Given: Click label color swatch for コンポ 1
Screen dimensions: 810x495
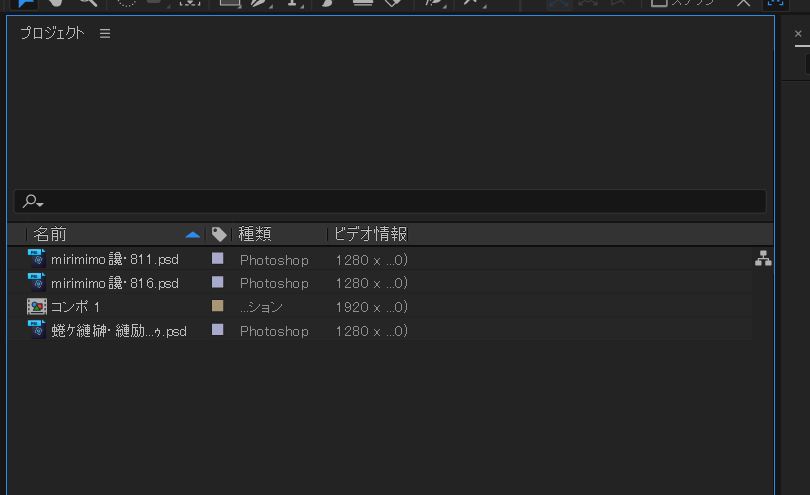Looking at the screenshot, I should tap(217, 306).
